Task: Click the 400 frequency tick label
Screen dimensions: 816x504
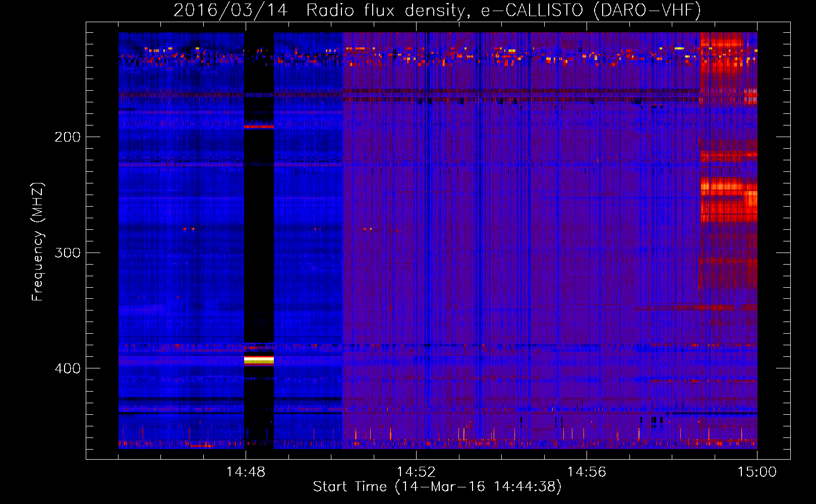Action: click(68, 368)
